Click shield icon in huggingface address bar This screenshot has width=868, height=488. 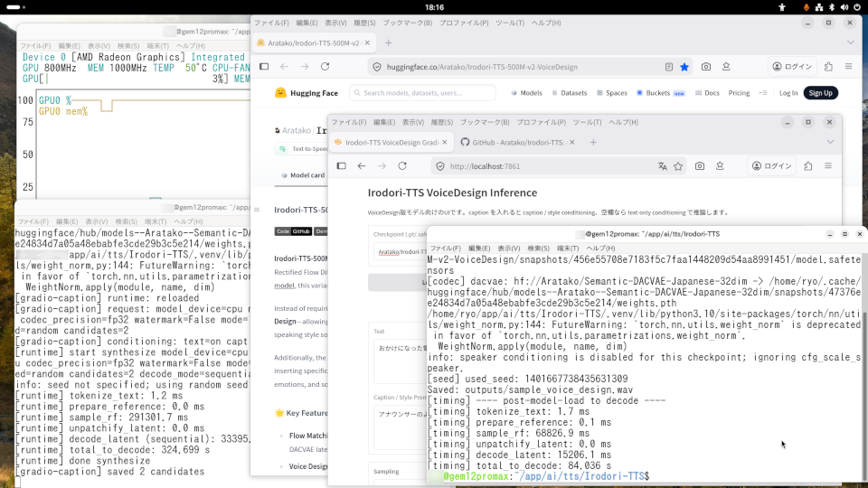(x=377, y=67)
